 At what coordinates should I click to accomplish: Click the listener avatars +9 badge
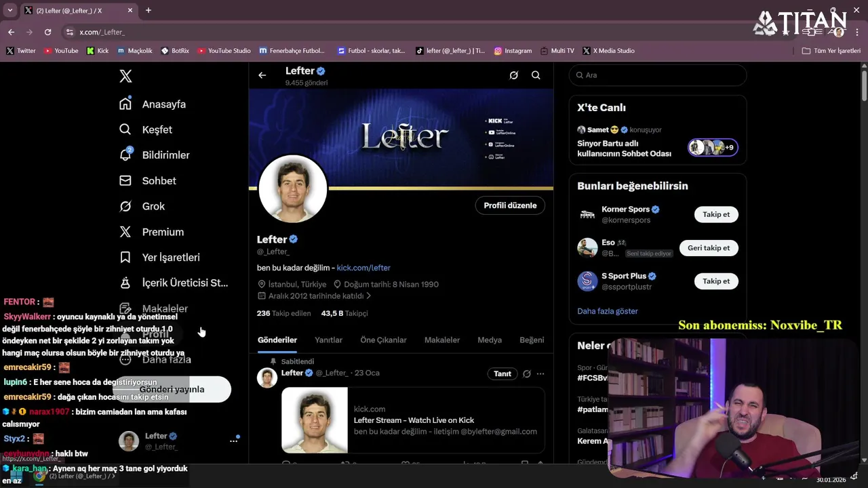pyautogui.click(x=713, y=147)
